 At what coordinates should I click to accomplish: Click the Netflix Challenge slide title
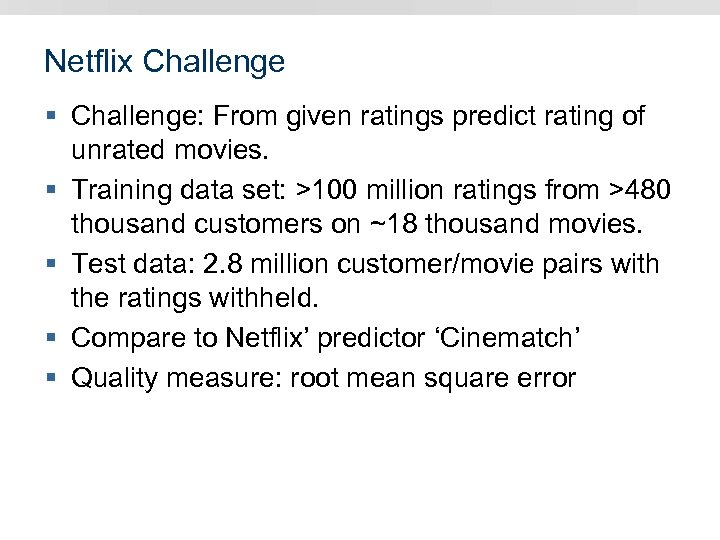tap(164, 62)
